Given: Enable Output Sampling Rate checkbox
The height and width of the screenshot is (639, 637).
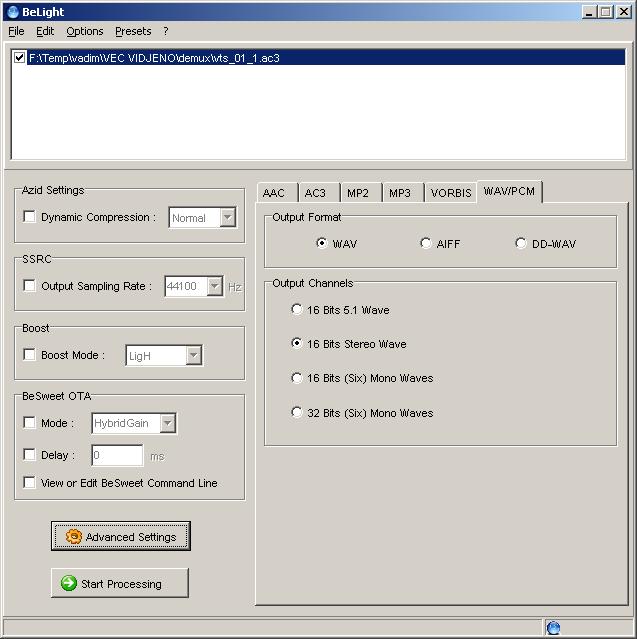Looking at the screenshot, I should point(29,285).
